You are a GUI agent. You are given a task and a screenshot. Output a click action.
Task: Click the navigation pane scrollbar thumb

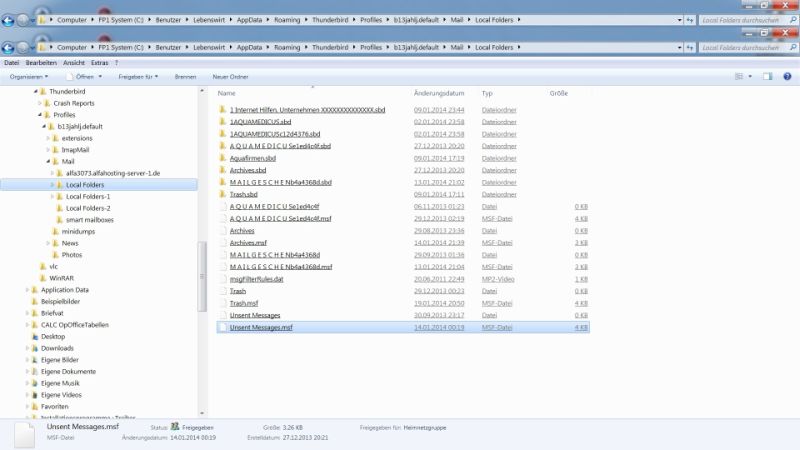point(202,276)
